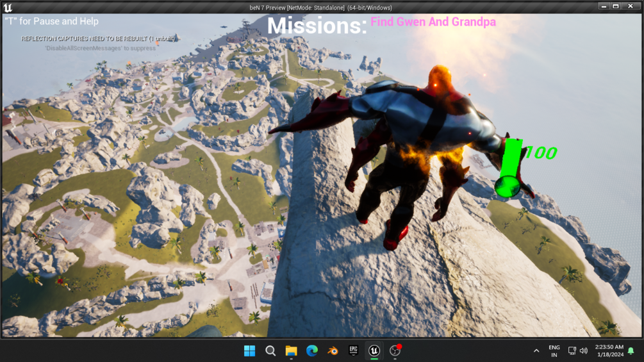This screenshot has width=644, height=362.
Task: Select Unreal Engine taskbar icon
Action: coord(374,350)
